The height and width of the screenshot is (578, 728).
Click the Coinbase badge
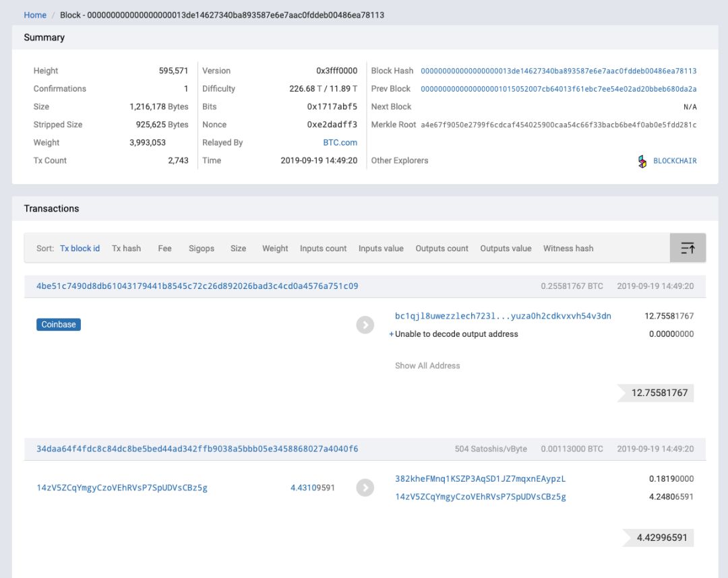[x=59, y=325]
